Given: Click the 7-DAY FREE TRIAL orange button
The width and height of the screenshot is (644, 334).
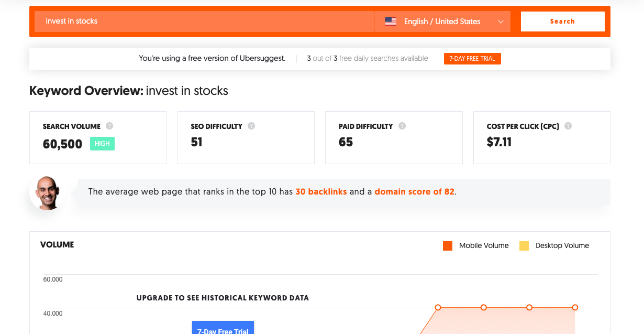Looking at the screenshot, I should click(472, 59).
